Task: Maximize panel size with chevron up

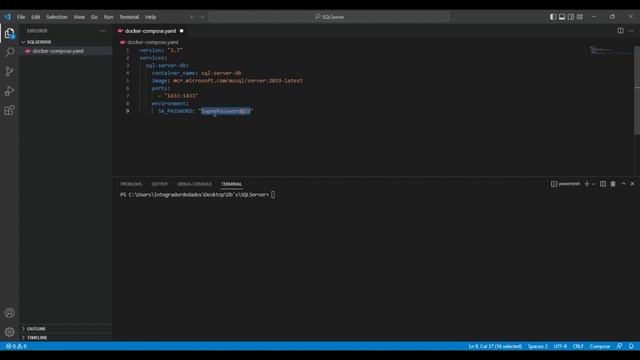Action: click(623, 184)
